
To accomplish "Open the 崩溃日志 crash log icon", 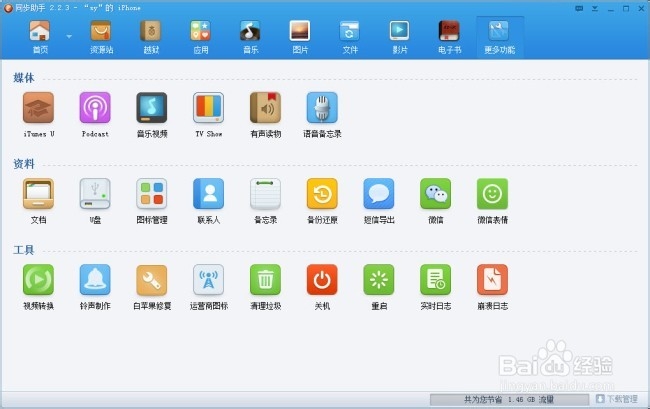I will pyautogui.click(x=492, y=280).
